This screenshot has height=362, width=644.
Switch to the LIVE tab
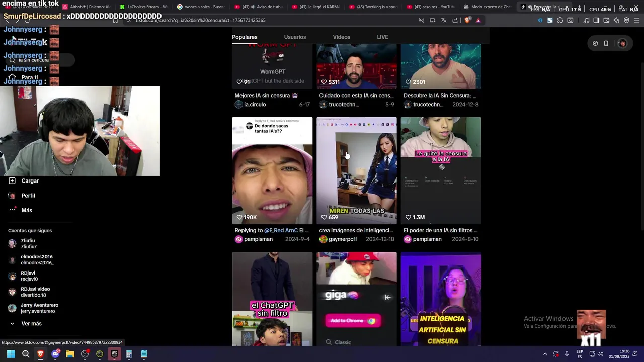(382, 37)
